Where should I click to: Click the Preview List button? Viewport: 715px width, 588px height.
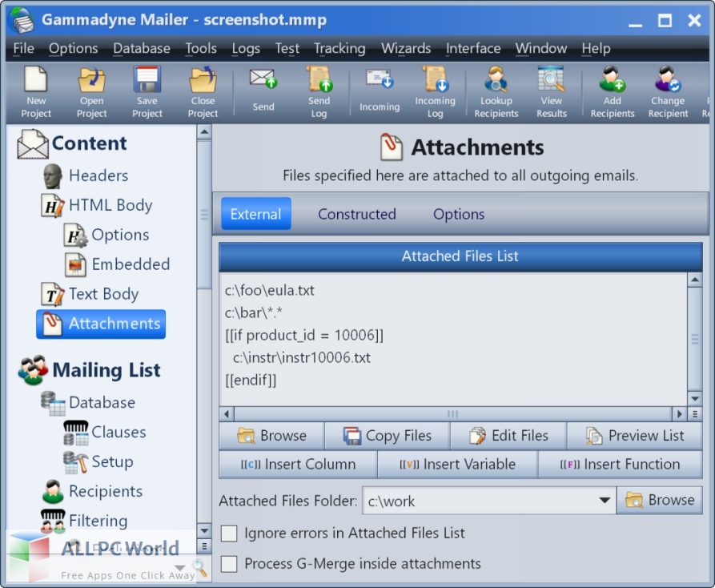(635, 436)
